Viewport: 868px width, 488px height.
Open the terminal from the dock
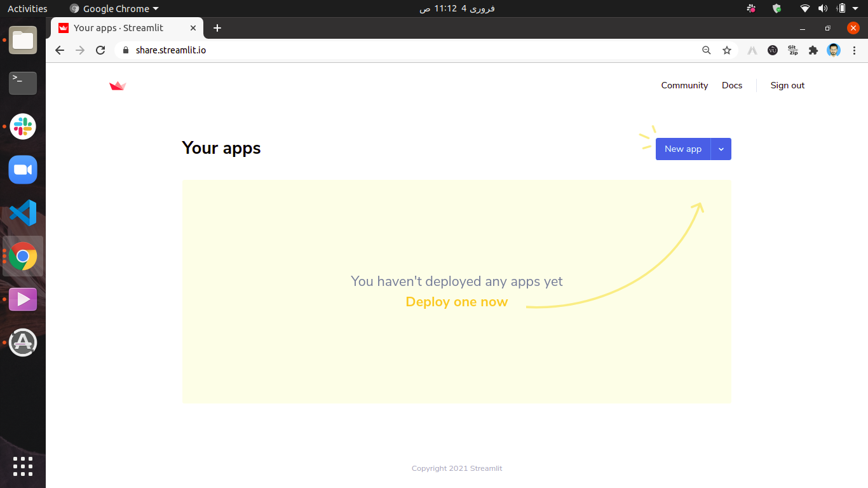[23, 83]
